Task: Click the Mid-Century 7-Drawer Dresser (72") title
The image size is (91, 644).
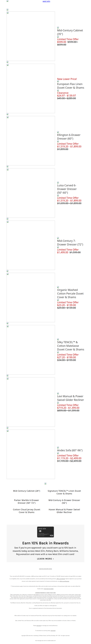Action: [70, 242]
